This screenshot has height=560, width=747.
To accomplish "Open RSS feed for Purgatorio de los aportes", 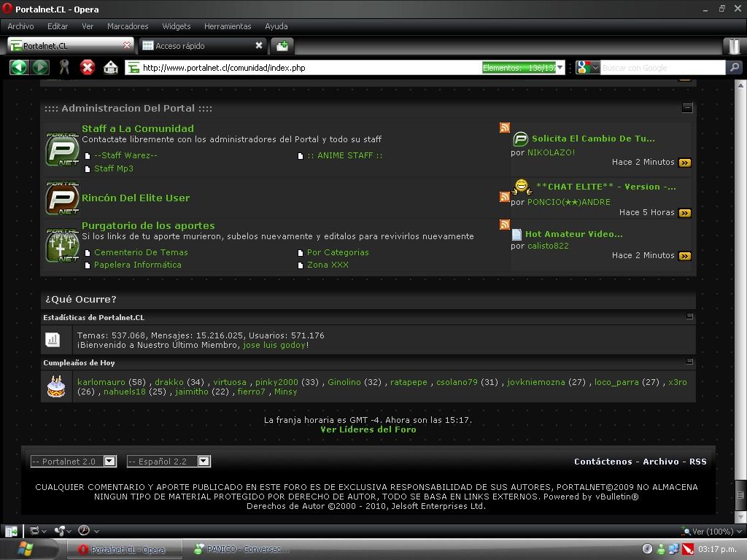I will click(x=505, y=225).
